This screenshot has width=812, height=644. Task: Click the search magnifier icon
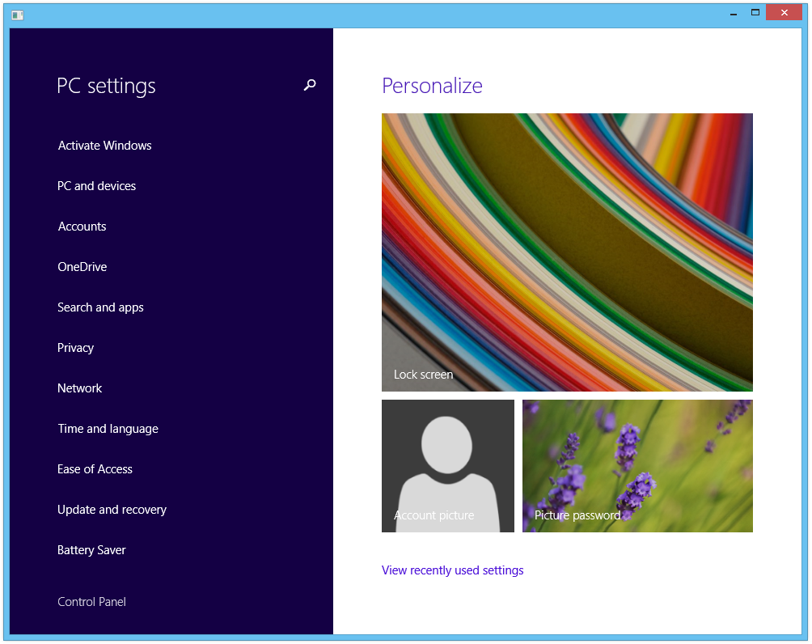(x=309, y=85)
